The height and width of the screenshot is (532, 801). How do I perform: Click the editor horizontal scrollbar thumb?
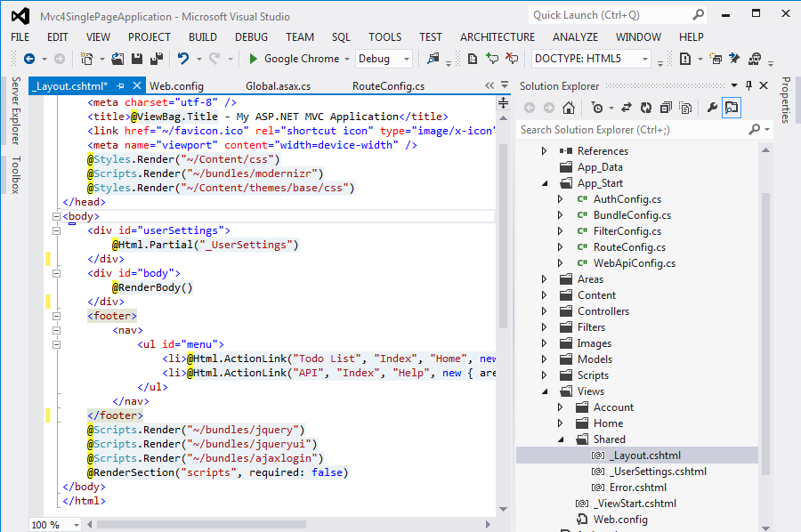coord(201,524)
